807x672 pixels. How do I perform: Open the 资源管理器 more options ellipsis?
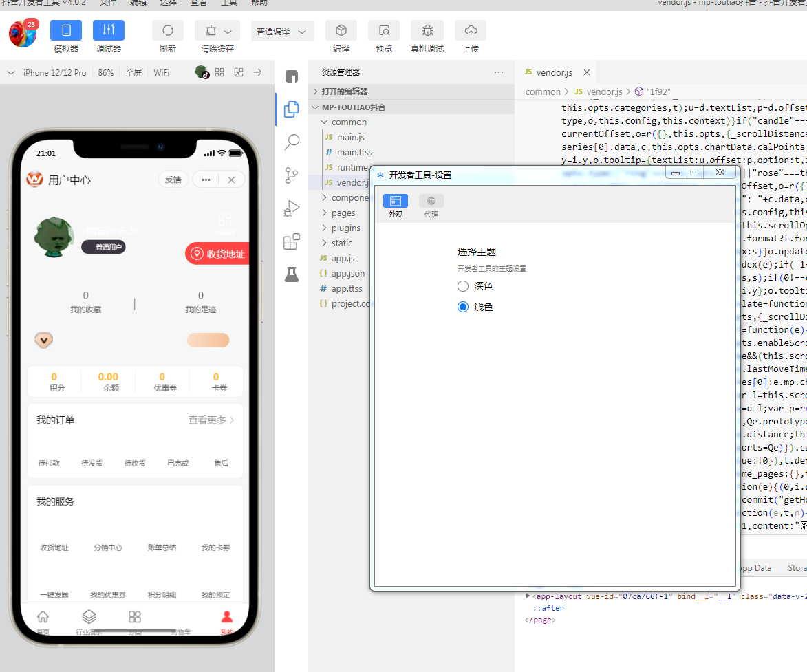[499, 72]
